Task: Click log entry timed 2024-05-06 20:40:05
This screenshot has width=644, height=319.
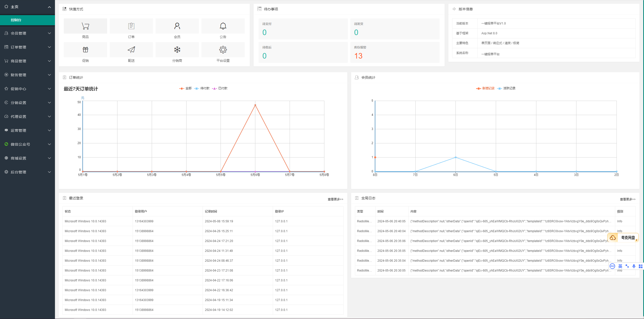Action: (391, 221)
